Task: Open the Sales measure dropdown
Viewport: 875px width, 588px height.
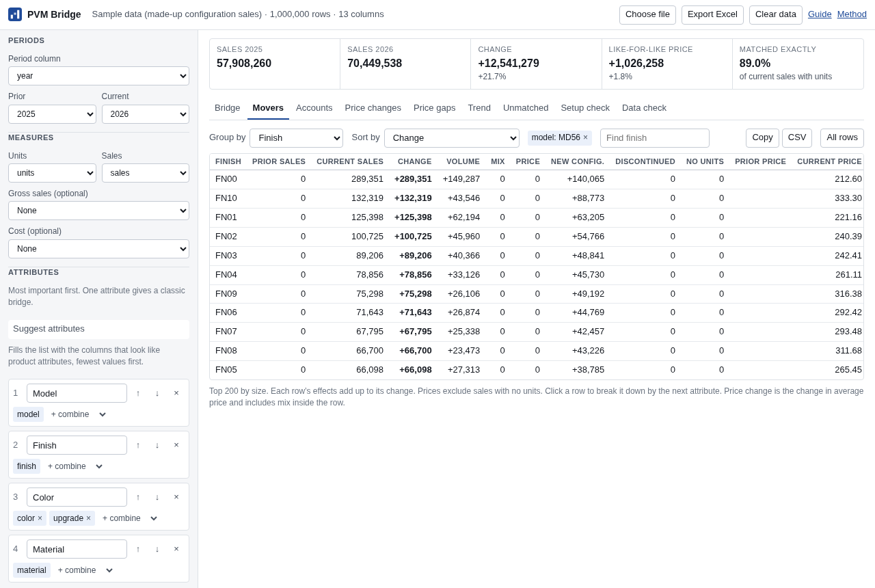Action: 146,173
